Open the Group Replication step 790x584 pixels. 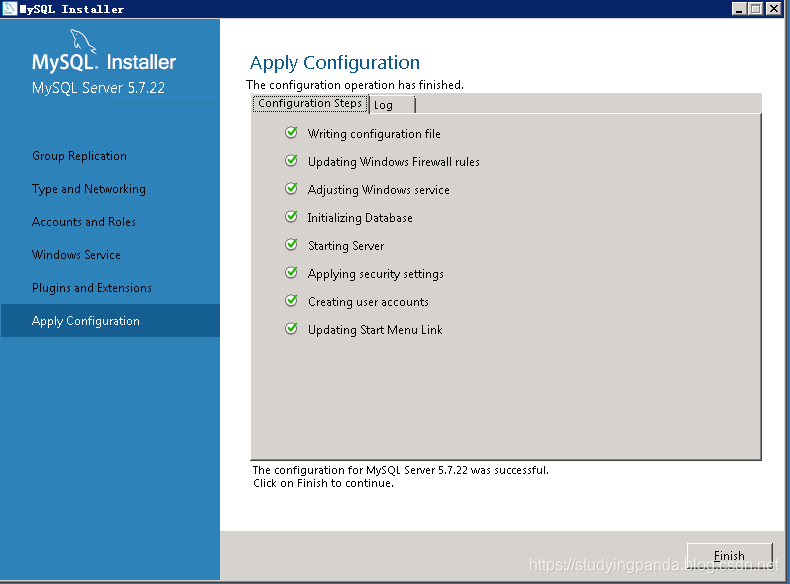click(79, 156)
